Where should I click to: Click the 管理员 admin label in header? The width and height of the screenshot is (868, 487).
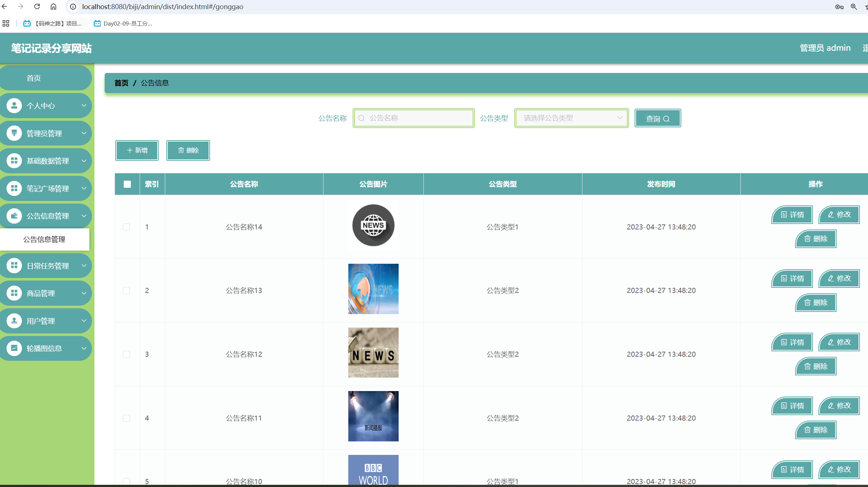825,48
